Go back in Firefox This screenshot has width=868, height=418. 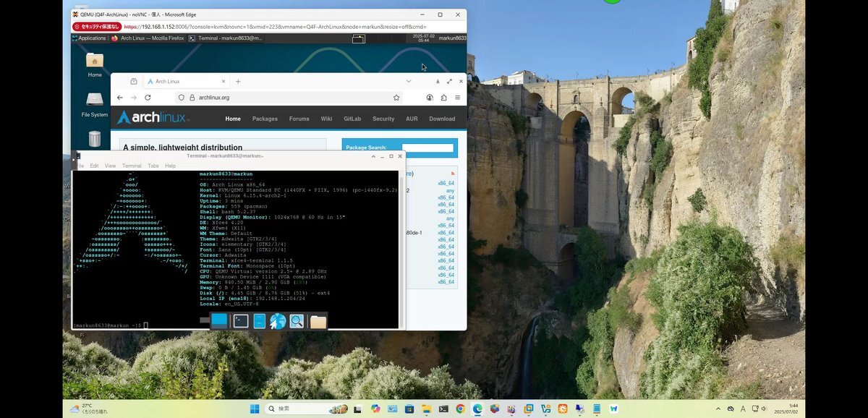point(120,98)
